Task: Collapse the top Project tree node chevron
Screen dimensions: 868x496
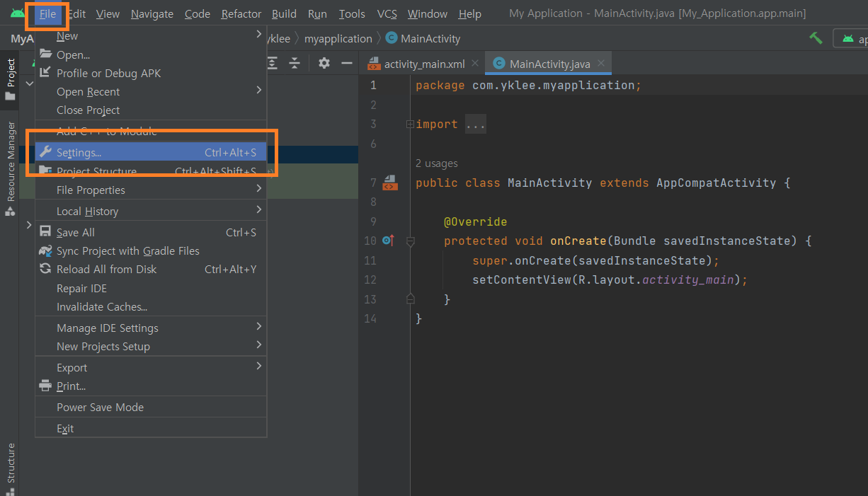Action: [29, 83]
